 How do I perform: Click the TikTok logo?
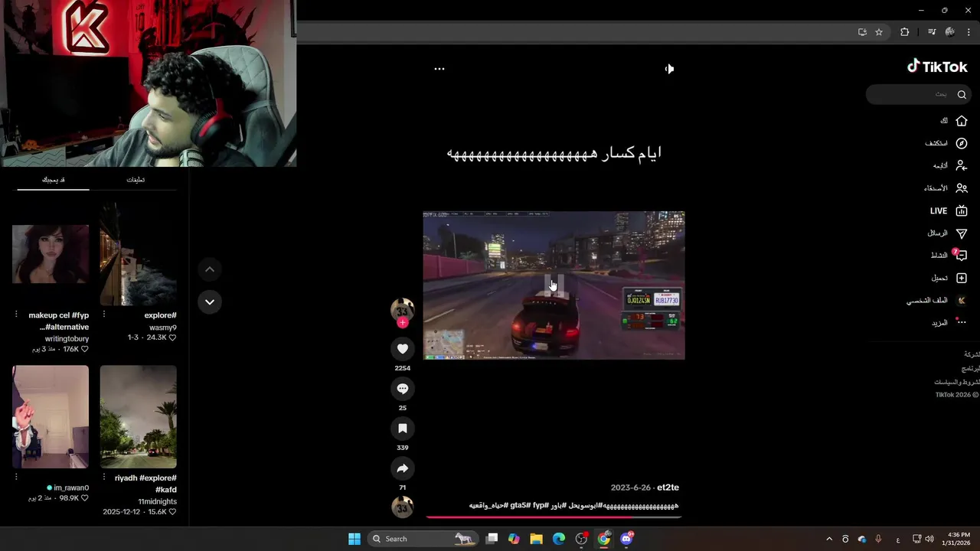(938, 67)
